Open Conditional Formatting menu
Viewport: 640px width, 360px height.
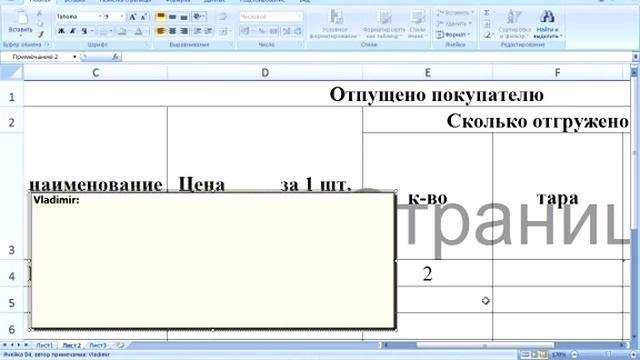point(335,24)
